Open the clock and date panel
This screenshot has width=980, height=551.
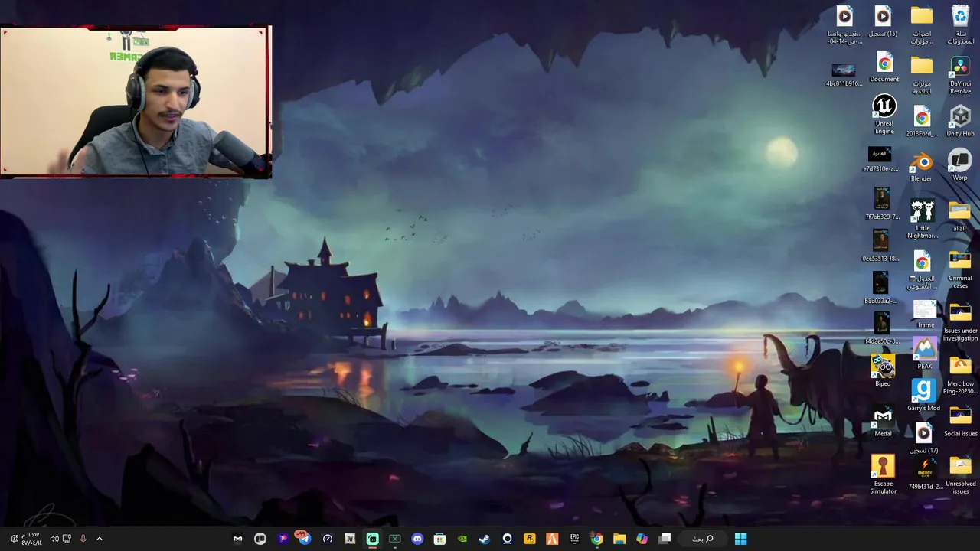click(x=31, y=539)
